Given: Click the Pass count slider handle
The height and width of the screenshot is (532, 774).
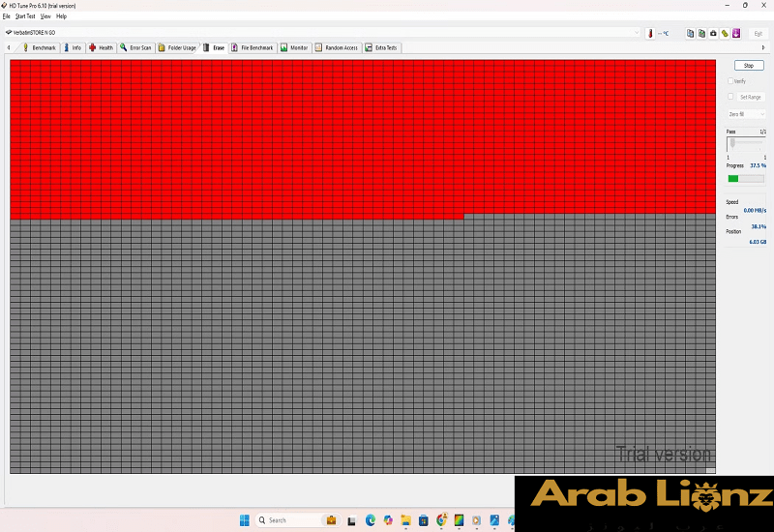Looking at the screenshot, I should [732, 142].
